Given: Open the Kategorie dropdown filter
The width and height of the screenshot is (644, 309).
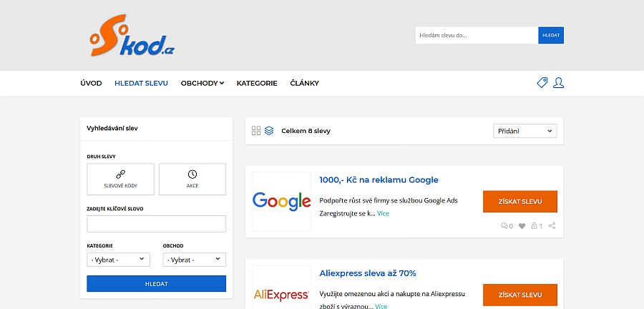Looking at the screenshot, I should click(x=118, y=260).
